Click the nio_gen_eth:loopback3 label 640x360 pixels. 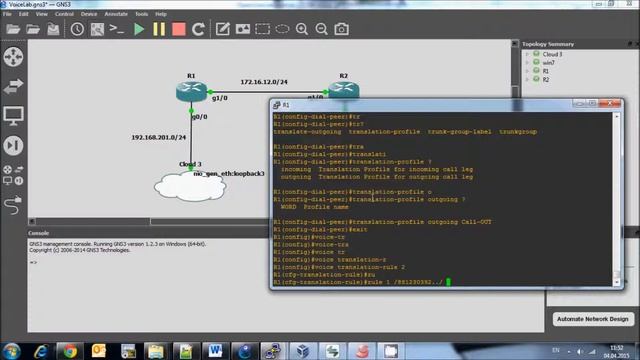click(x=229, y=173)
